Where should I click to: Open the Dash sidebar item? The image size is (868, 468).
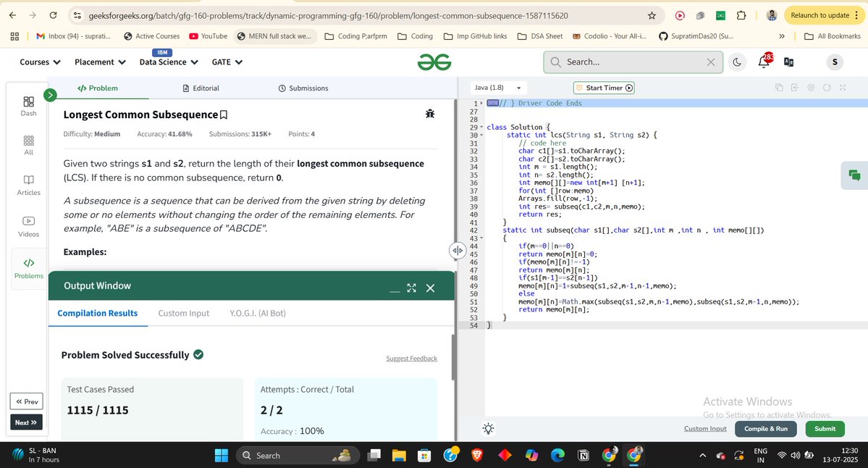coord(29,106)
